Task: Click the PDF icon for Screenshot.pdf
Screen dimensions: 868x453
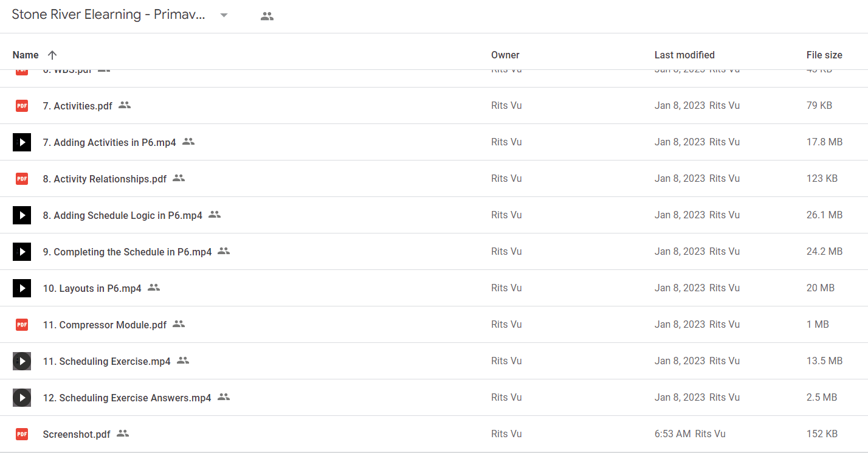Action: [22, 434]
